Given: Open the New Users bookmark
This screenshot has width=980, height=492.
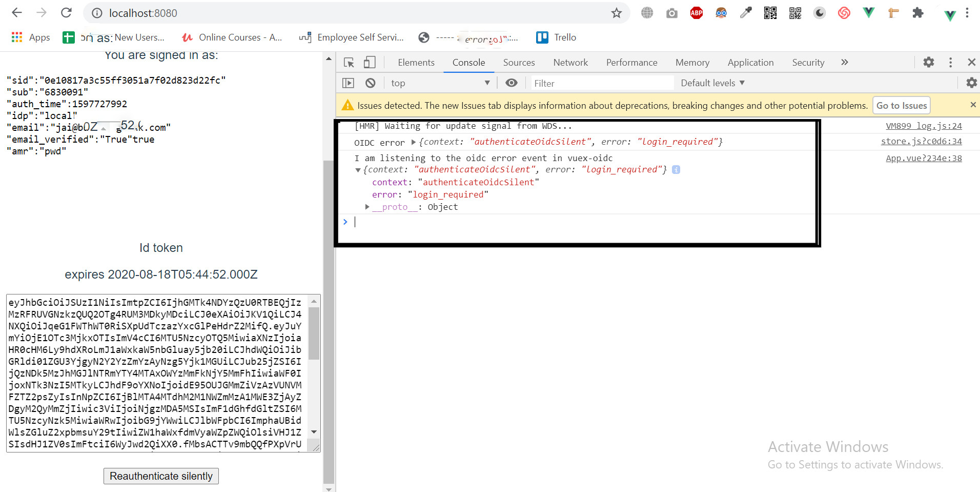Looking at the screenshot, I should coord(114,37).
